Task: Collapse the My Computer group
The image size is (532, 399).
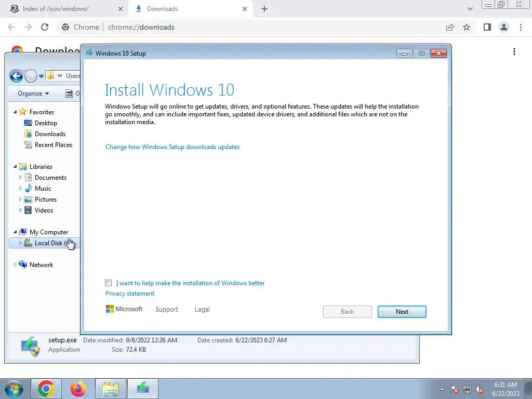Action: pyautogui.click(x=15, y=232)
